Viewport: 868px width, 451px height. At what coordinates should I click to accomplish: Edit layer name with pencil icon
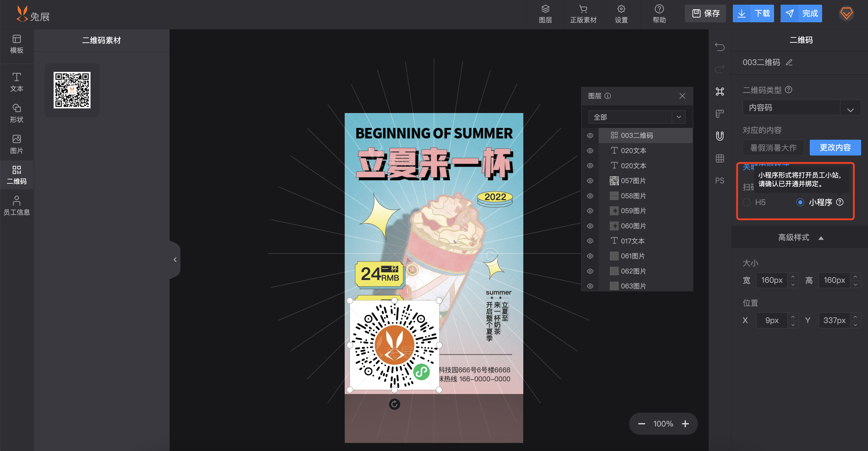[x=789, y=62]
